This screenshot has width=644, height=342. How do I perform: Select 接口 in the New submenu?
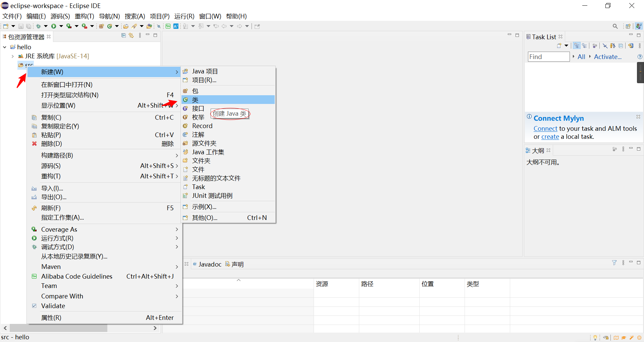pyautogui.click(x=228, y=109)
